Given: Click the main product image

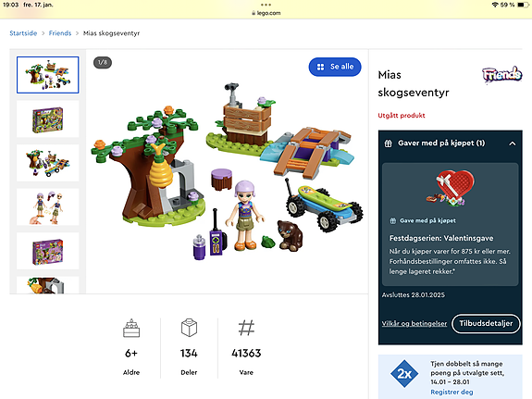Looking at the screenshot, I should [x=227, y=171].
